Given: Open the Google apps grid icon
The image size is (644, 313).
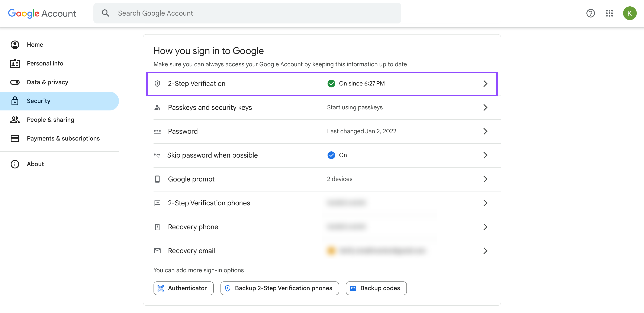Looking at the screenshot, I should tap(609, 13).
